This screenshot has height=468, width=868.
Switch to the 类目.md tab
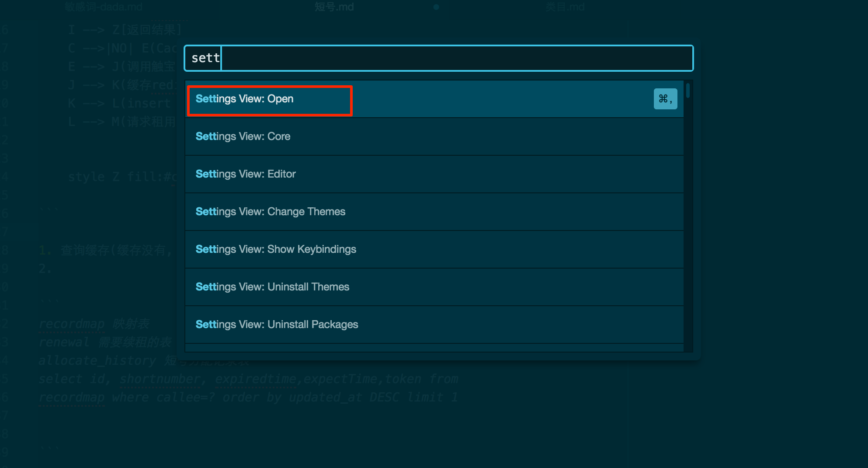[565, 7]
